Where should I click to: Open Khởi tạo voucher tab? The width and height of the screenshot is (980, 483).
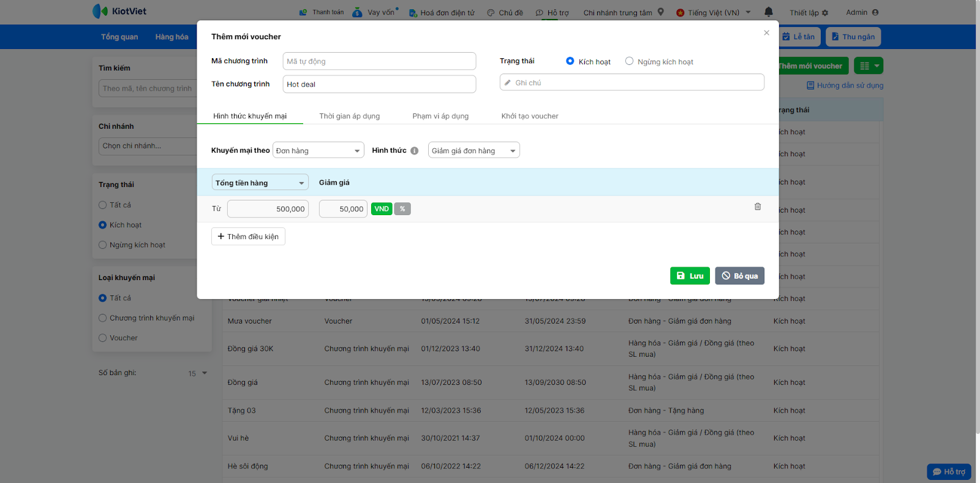(x=530, y=116)
